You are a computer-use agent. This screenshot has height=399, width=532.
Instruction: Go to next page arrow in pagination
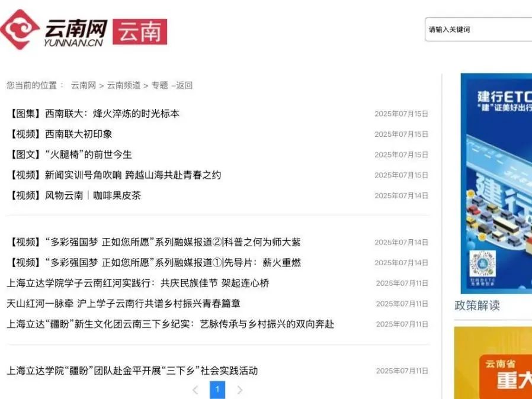[240, 390]
